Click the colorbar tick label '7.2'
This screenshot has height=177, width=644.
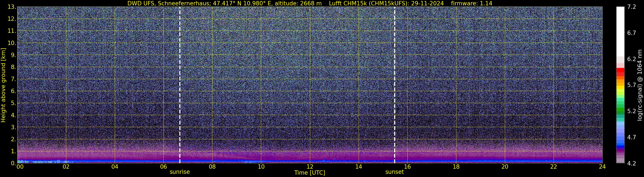click(x=632, y=7)
